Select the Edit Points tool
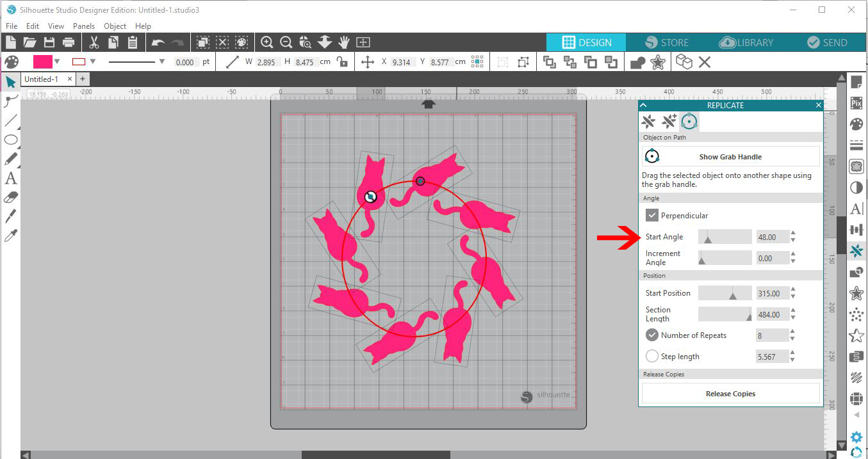 (x=11, y=101)
